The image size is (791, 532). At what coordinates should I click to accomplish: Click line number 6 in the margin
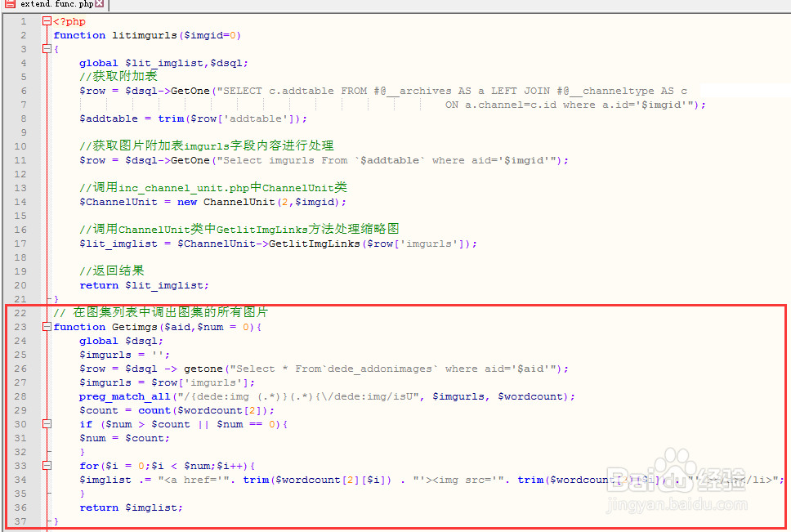23,91
